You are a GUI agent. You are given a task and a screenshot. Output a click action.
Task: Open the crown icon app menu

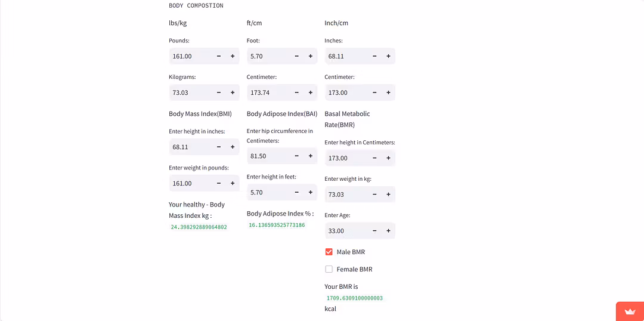pos(630,311)
